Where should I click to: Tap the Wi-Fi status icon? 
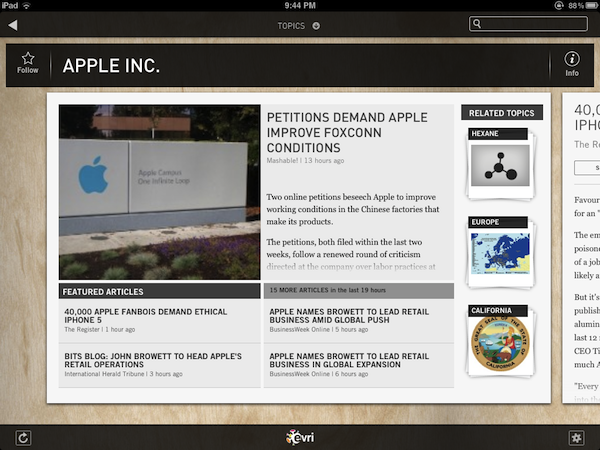pyautogui.click(x=26, y=5)
